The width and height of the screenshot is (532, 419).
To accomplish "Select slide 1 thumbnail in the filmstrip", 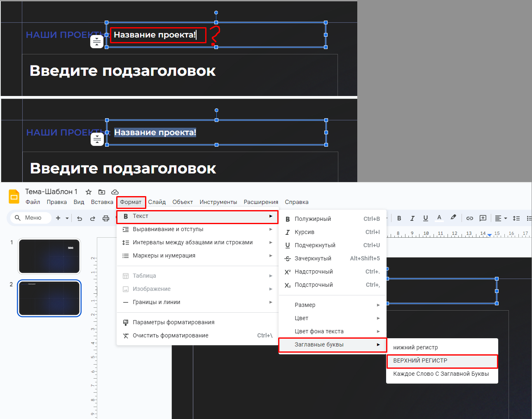I will click(49, 256).
